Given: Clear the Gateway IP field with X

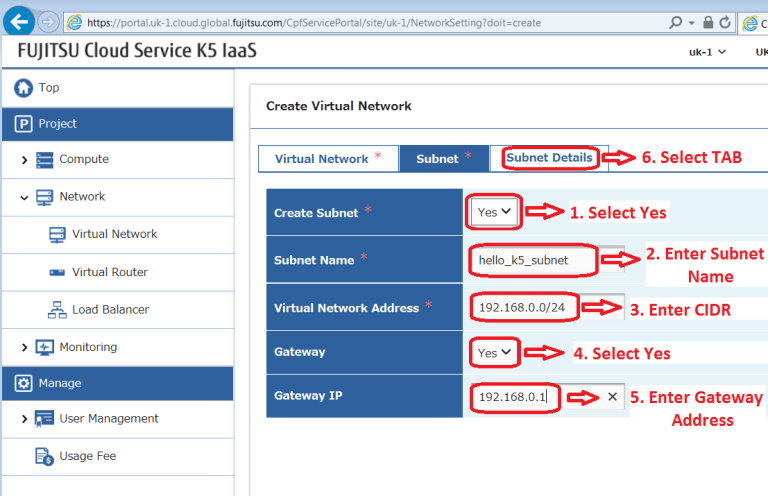Looking at the screenshot, I should tap(612, 397).
